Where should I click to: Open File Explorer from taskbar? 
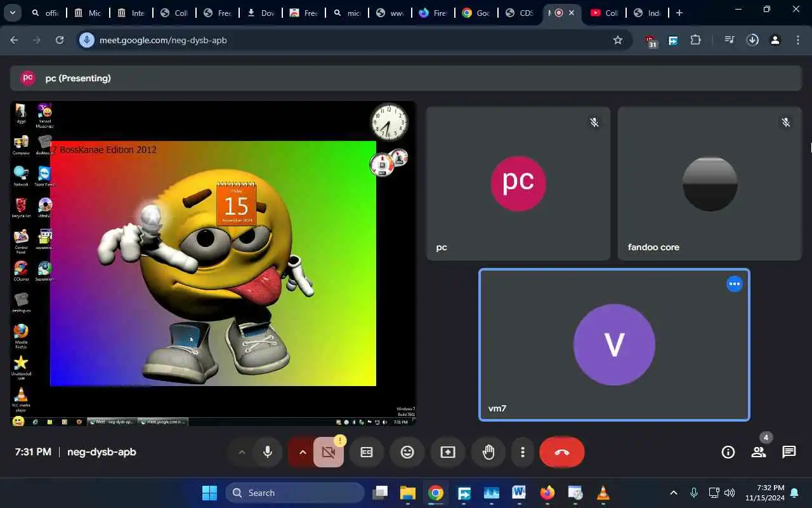(x=407, y=493)
